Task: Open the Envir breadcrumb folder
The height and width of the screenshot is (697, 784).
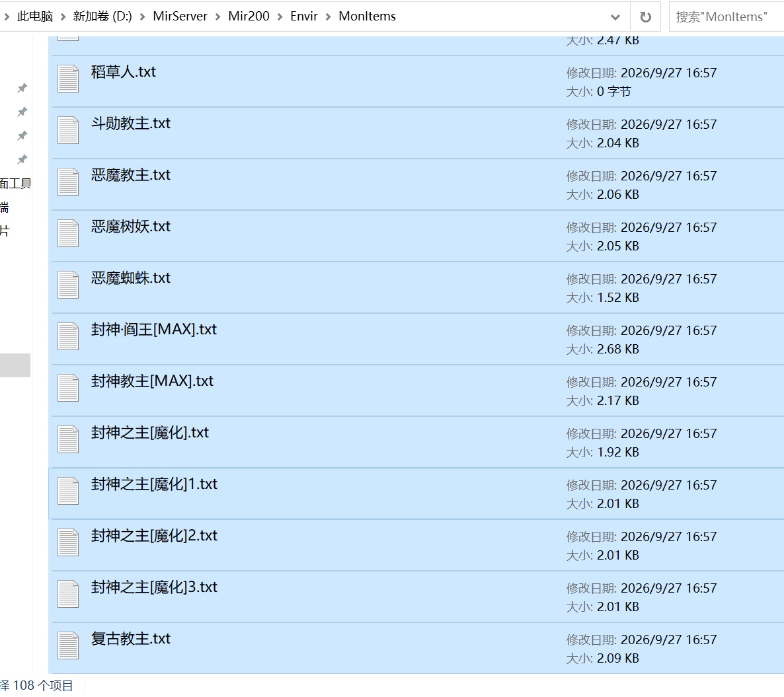Action: pyautogui.click(x=304, y=17)
